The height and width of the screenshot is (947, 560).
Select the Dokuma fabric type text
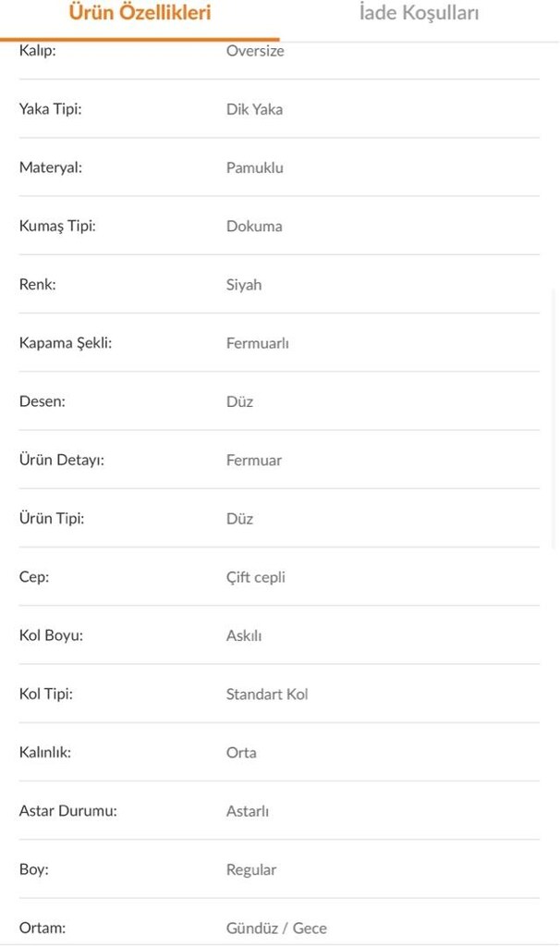[x=254, y=227]
